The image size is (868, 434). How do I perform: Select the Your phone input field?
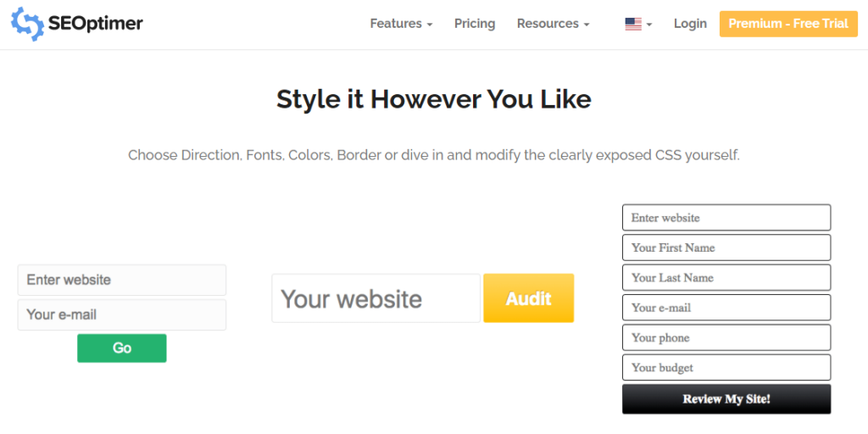click(726, 337)
